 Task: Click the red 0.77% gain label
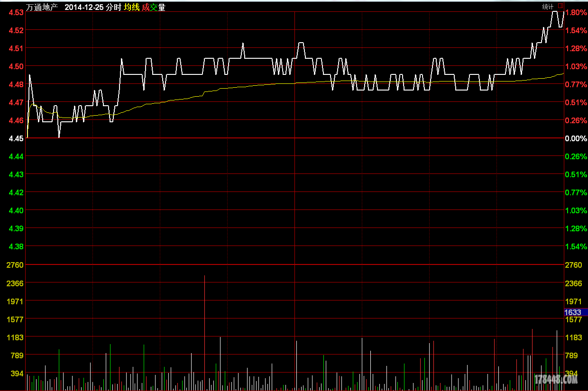click(576, 84)
